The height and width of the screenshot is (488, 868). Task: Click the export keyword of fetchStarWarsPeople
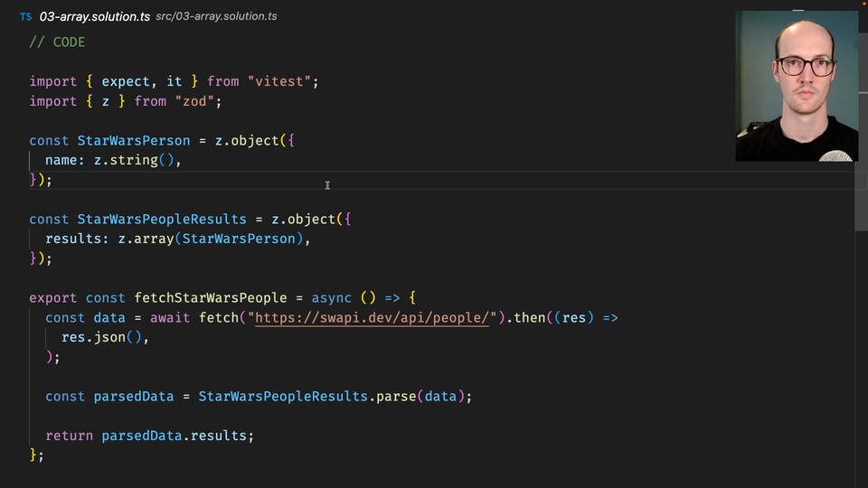click(x=53, y=298)
